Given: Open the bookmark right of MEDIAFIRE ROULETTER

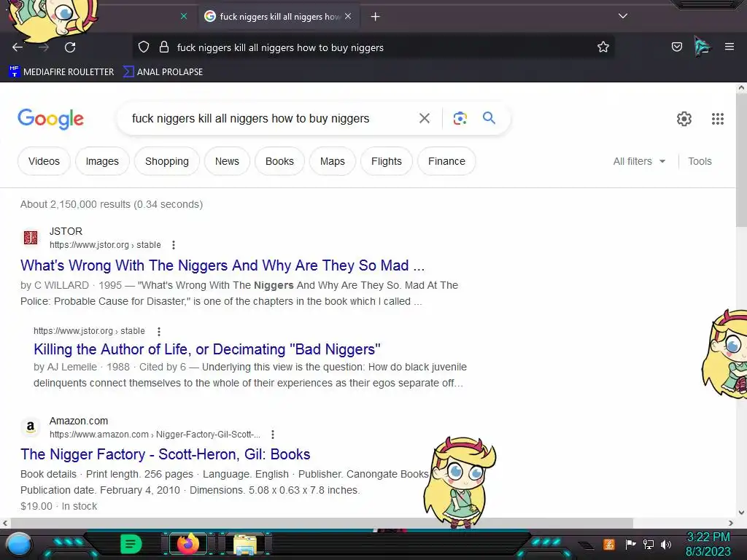Looking at the screenshot, I should 163,72.
